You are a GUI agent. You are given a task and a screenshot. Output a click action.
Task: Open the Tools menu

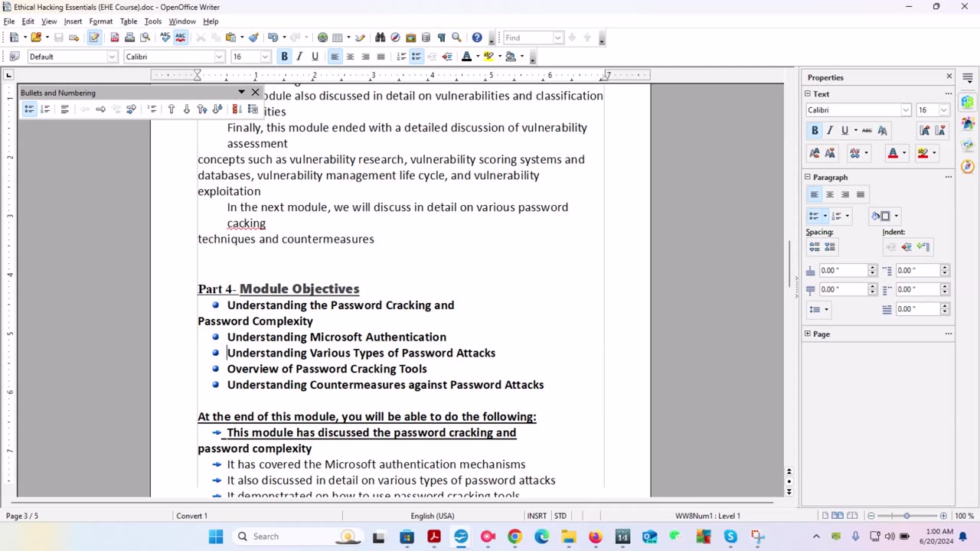coord(153,21)
